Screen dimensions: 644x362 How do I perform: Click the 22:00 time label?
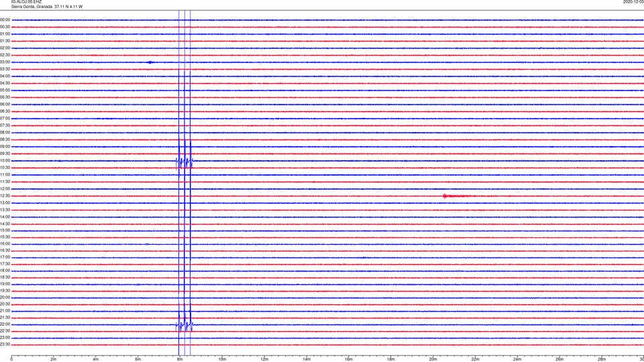point(5,324)
